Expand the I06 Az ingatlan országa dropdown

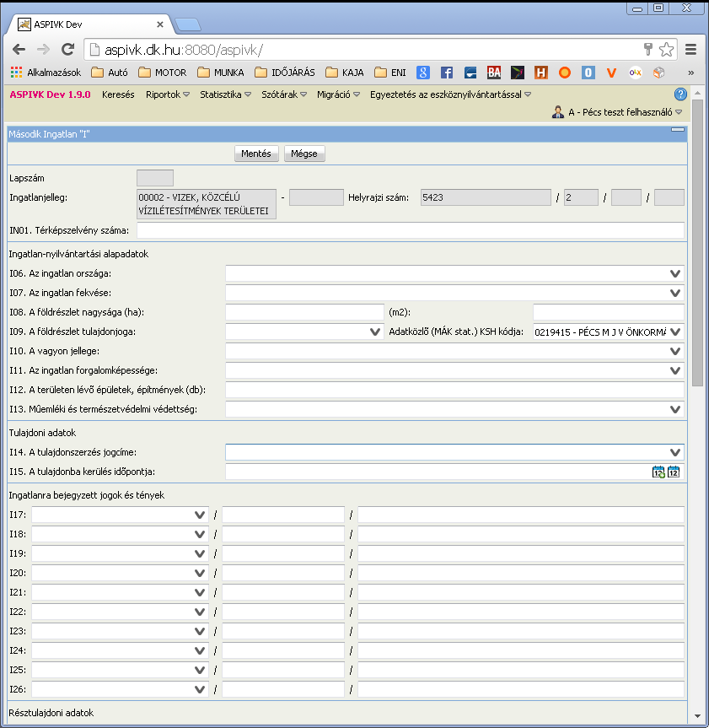pyautogui.click(x=675, y=274)
